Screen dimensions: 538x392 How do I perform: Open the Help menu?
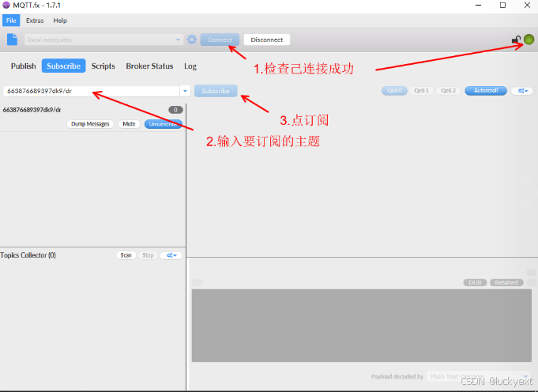point(60,21)
